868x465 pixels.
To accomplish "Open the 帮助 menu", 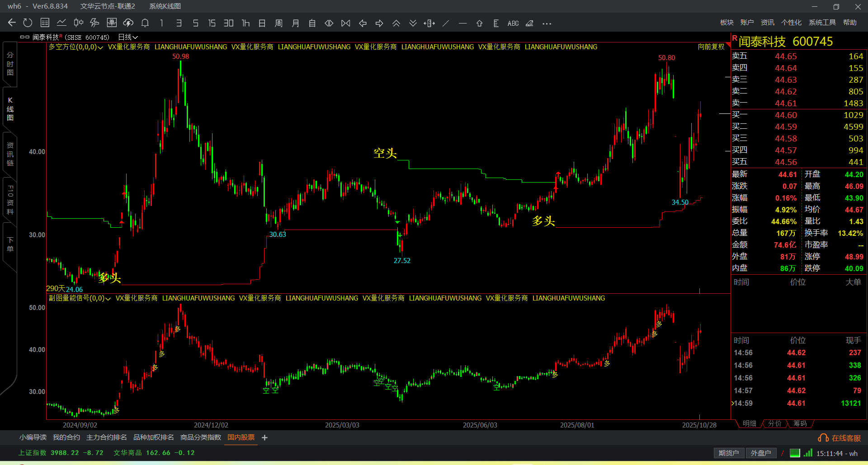I will point(849,23).
